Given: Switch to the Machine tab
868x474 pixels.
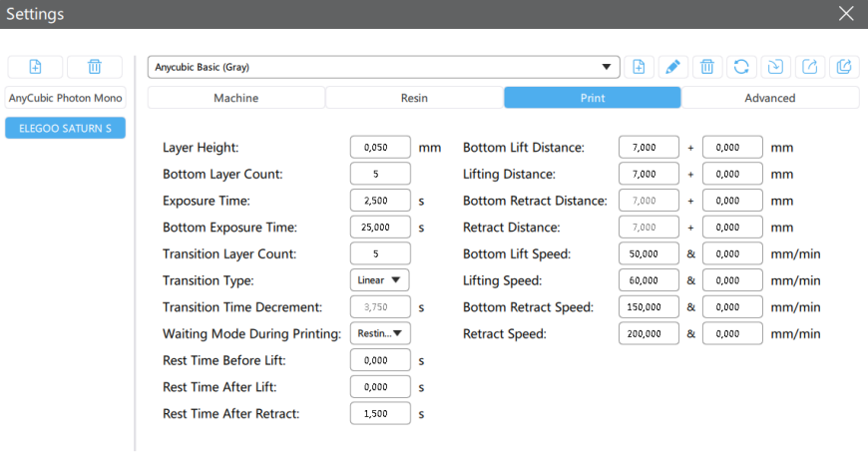Looking at the screenshot, I should pyautogui.click(x=235, y=98).
